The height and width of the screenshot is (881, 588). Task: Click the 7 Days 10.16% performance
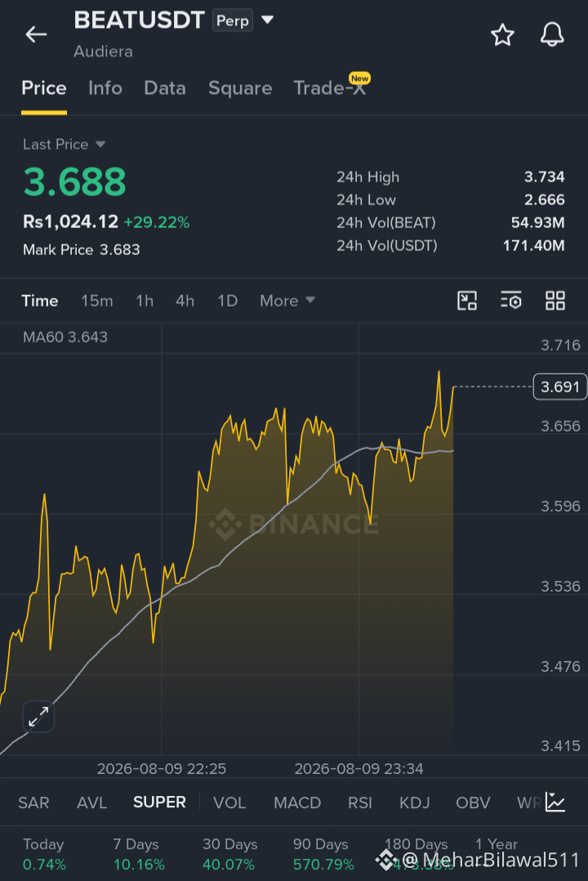point(138,854)
